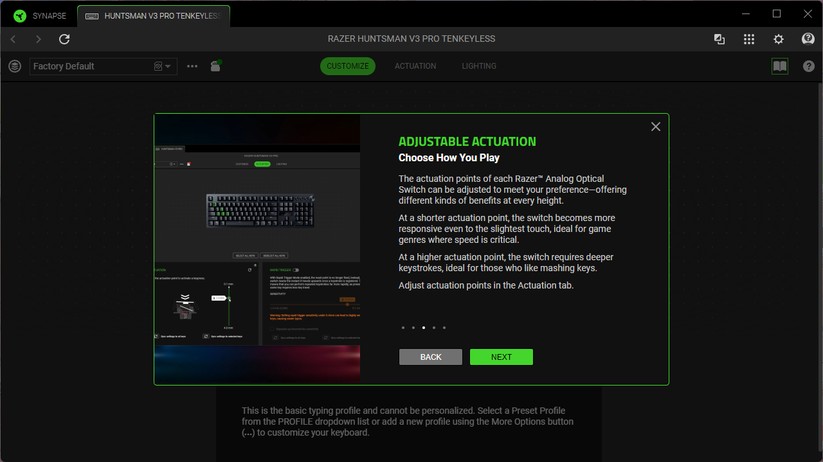
Task: Go back using the navigation arrow
Action: coord(13,39)
